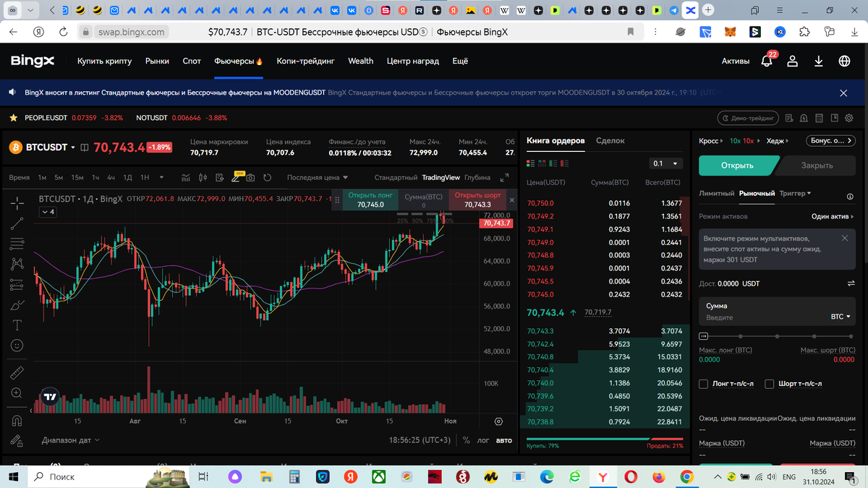Select the XABCD pattern tool
Image resolution: width=868 pixels, height=488 pixels.
pos(17,264)
